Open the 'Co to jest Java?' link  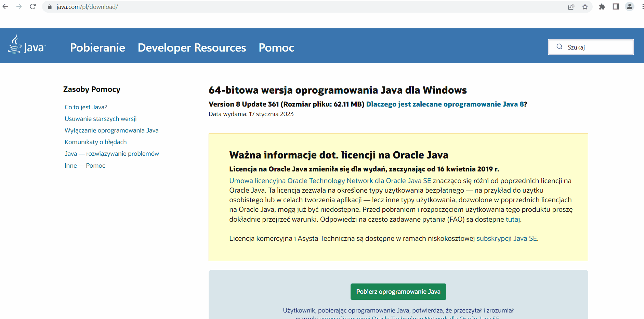(x=86, y=107)
